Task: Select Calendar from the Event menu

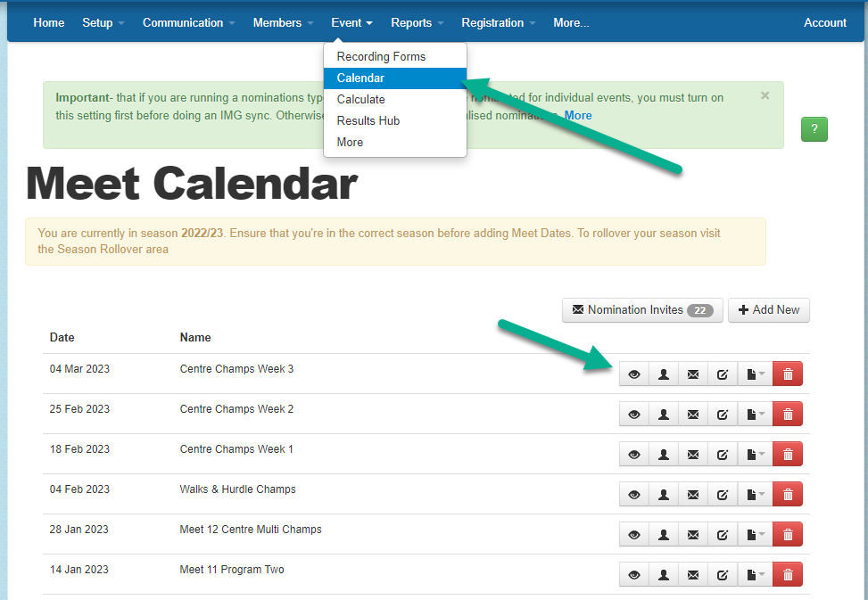Action: pos(394,78)
